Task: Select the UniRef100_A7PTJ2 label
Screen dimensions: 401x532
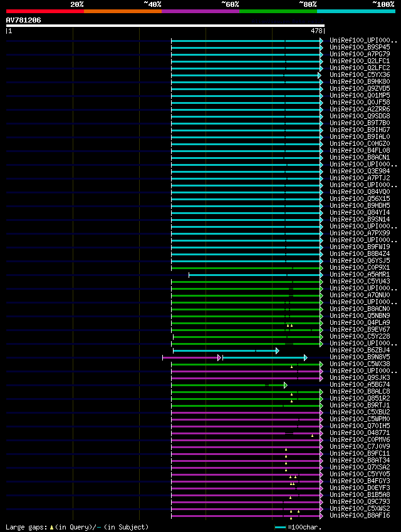Action: click(360, 178)
